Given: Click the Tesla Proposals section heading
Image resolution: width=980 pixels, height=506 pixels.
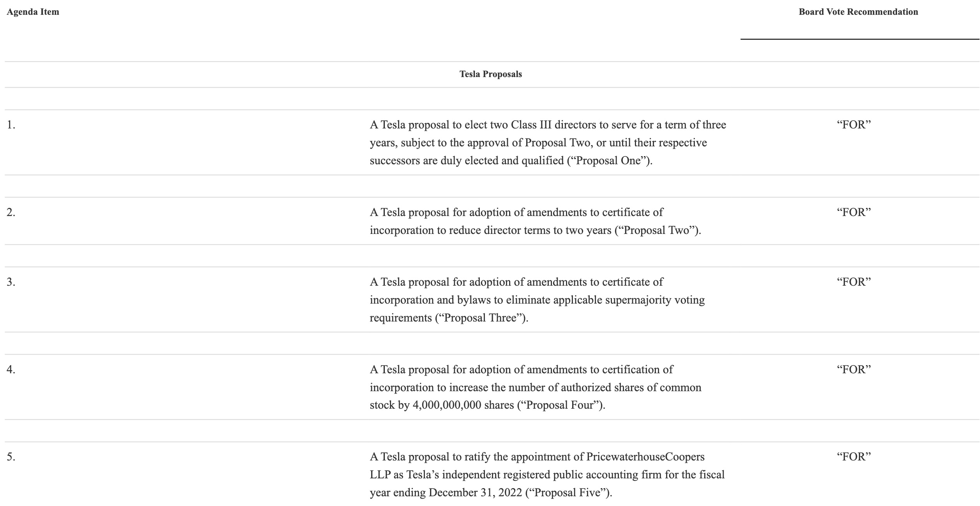Looking at the screenshot, I should point(491,74).
